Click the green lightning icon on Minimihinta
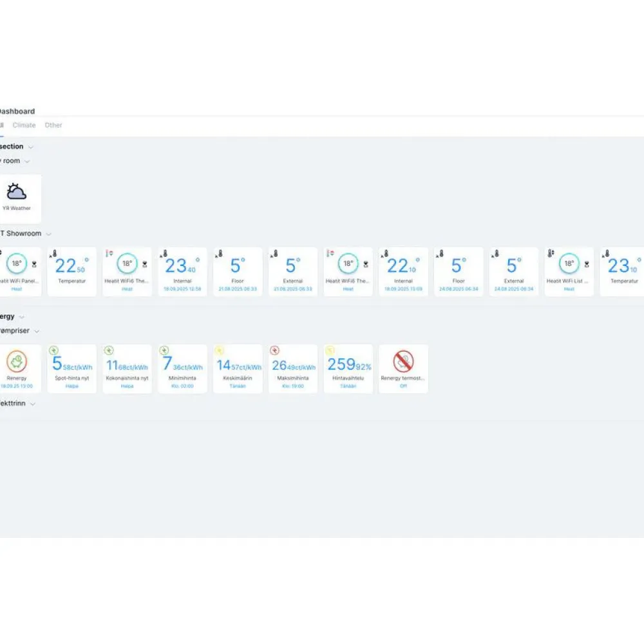Viewport: 644px width, 644px height. 164,350
